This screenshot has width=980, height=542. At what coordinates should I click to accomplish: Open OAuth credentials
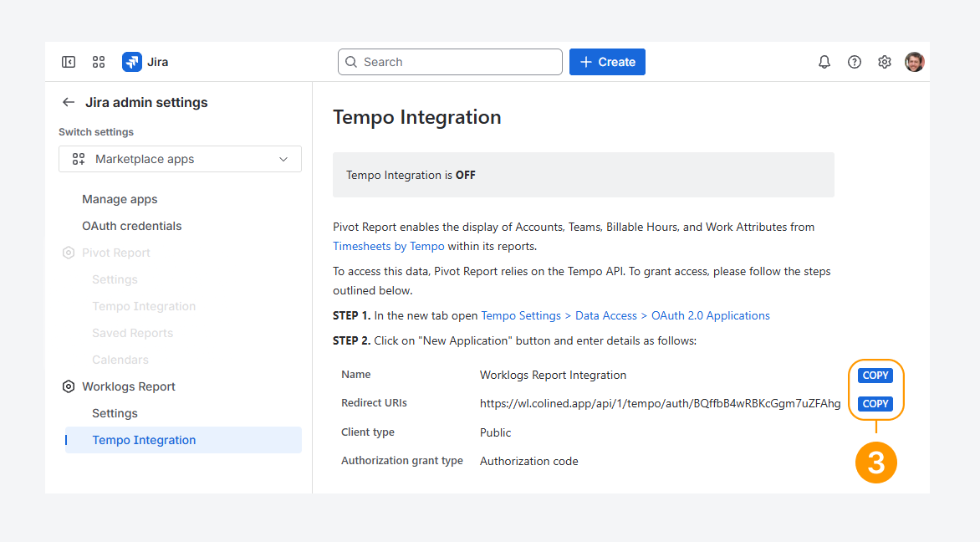click(x=132, y=226)
